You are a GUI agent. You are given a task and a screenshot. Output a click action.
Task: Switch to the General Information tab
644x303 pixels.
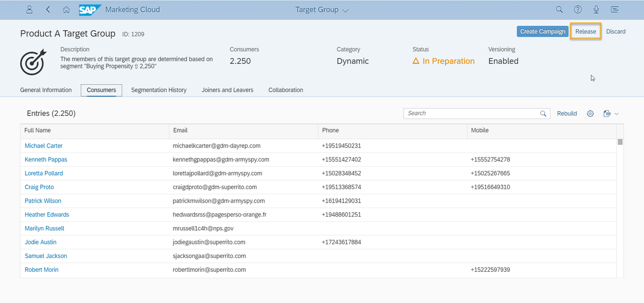coord(46,90)
